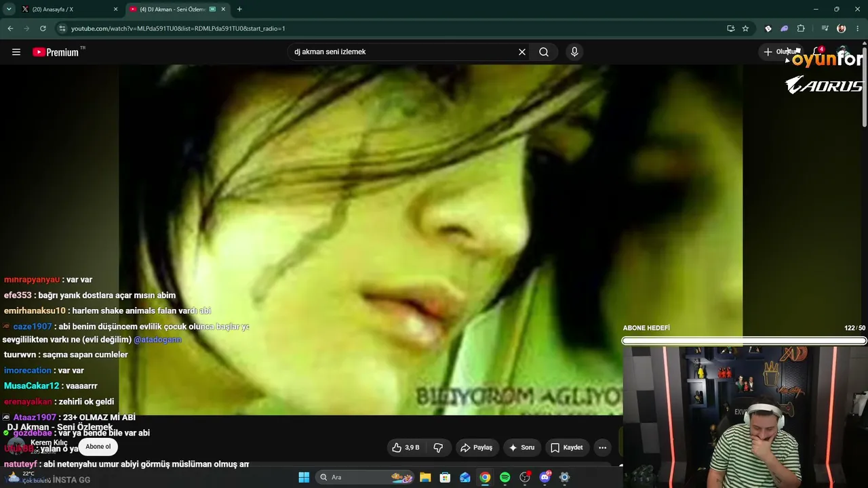Close the Anasayfa / X tab
This screenshot has width=868, height=488.
tap(115, 9)
